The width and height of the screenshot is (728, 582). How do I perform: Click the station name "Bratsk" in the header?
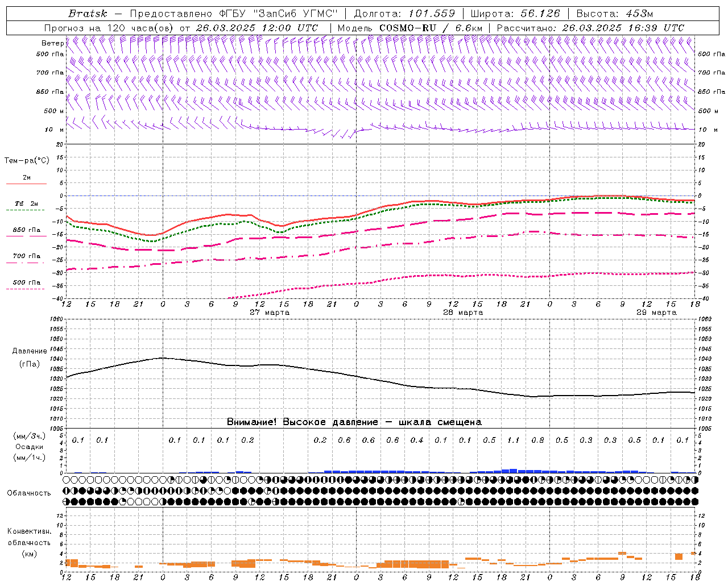[88, 14]
